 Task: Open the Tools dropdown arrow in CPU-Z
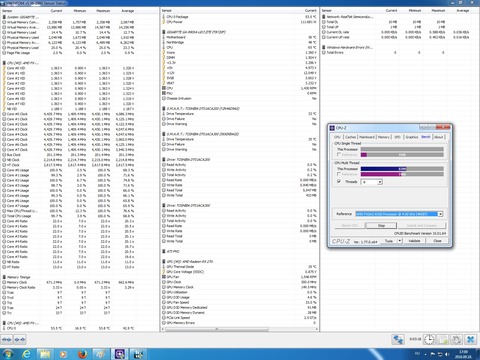coord(399,241)
